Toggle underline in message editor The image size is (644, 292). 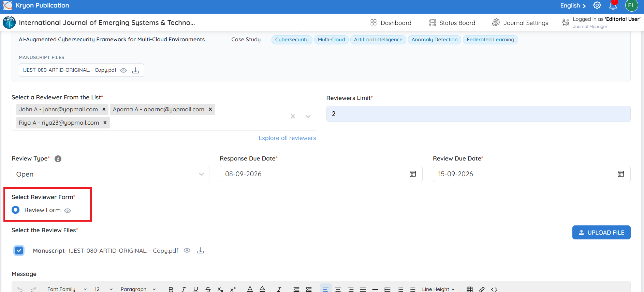[x=196, y=289]
